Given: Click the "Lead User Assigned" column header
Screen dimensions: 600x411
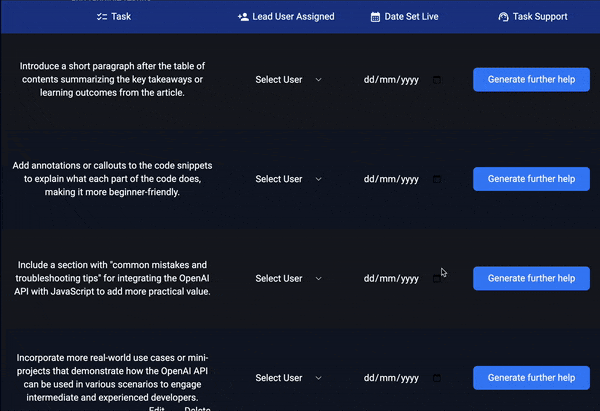Looking at the screenshot, I should pyautogui.click(x=286, y=17).
